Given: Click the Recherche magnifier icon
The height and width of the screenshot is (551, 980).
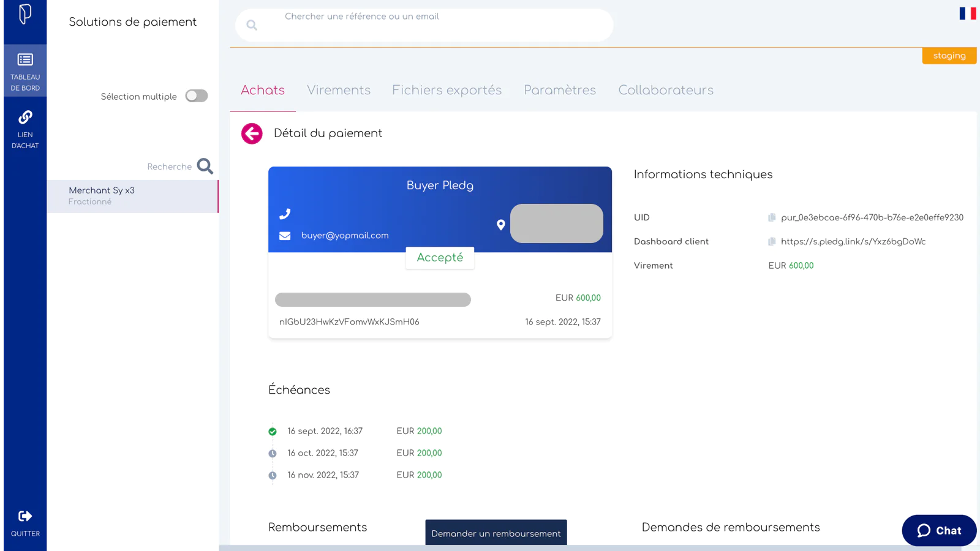Looking at the screenshot, I should pos(205,167).
